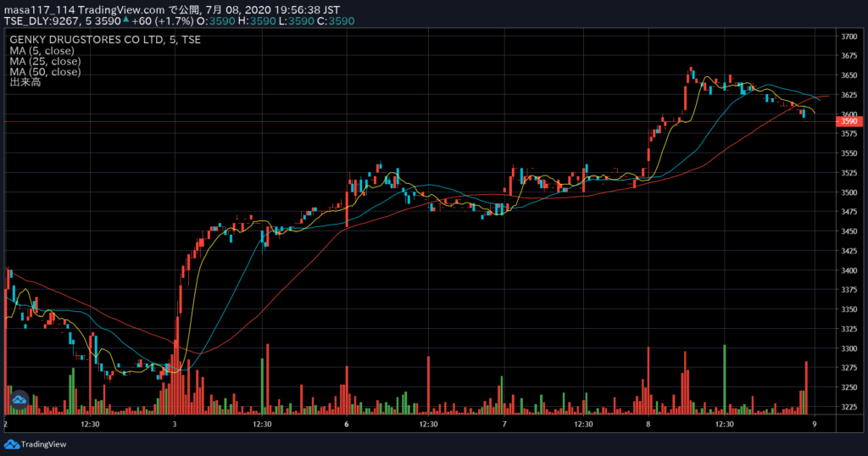
Task: Click the 3625 price axis label
Action: tap(849, 95)
